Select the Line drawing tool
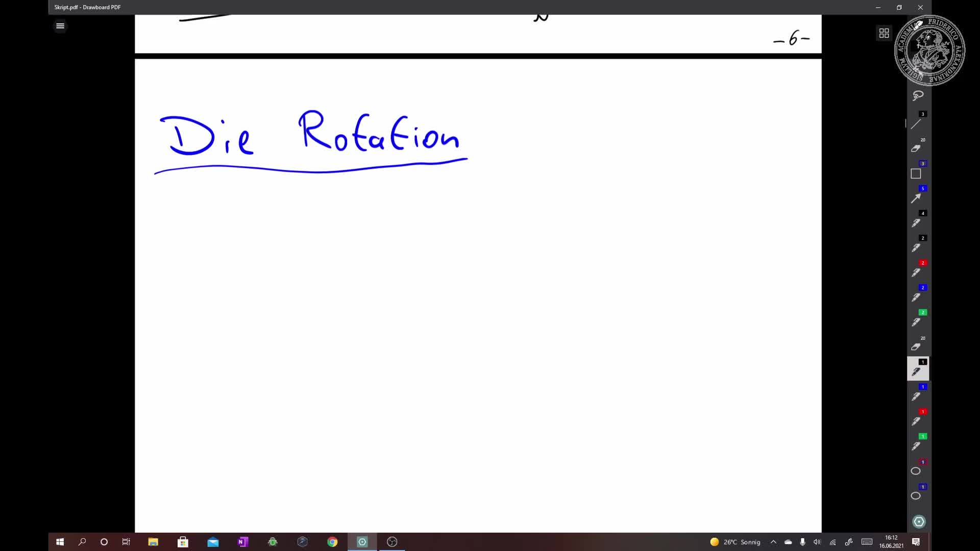Screen dimensions: 980x551 coord(917,123)
